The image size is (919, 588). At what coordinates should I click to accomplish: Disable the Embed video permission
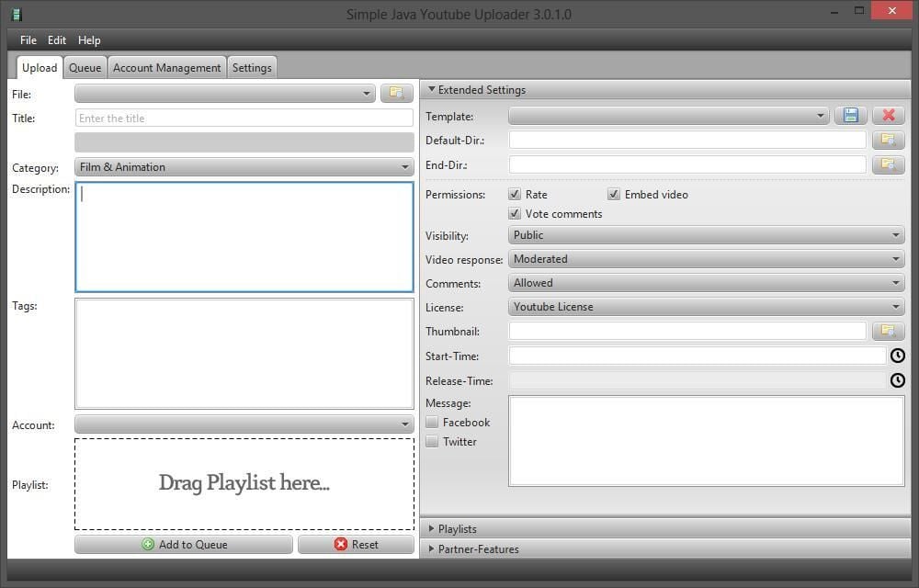point(614,194)
